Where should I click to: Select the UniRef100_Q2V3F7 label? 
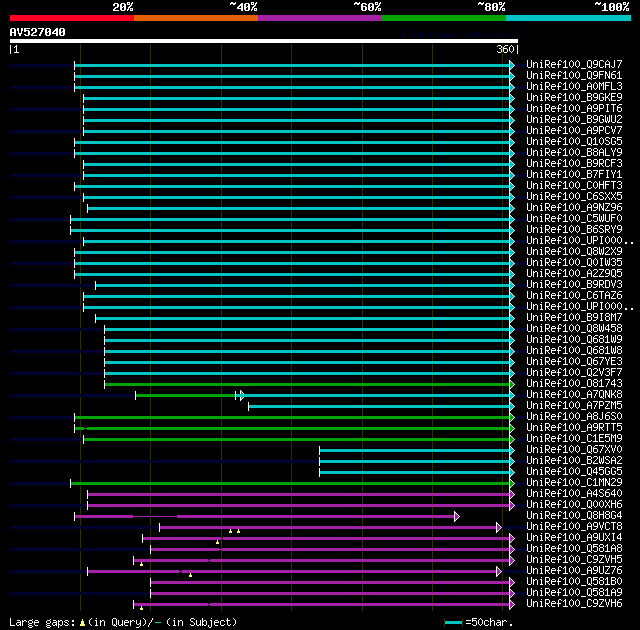click(574, 373)
